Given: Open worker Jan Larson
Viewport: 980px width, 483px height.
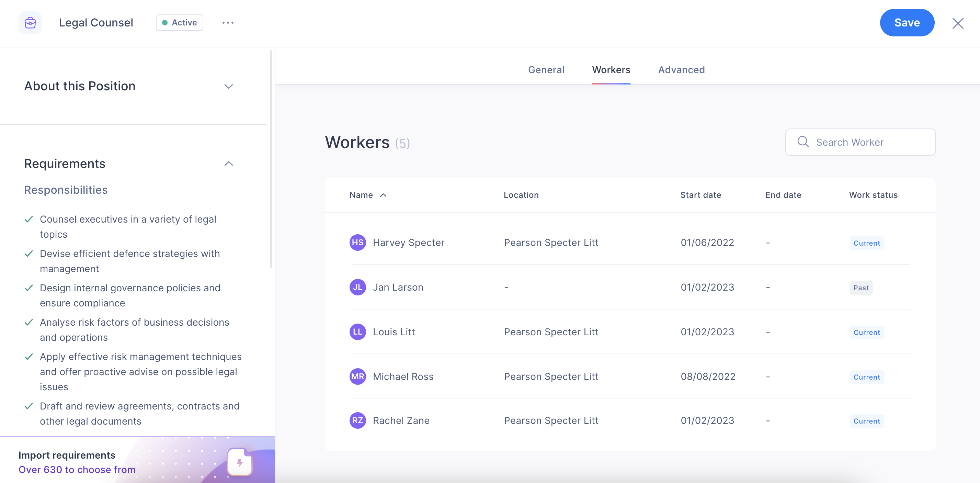Looking at the screenshot, I should tap(398, 288).
